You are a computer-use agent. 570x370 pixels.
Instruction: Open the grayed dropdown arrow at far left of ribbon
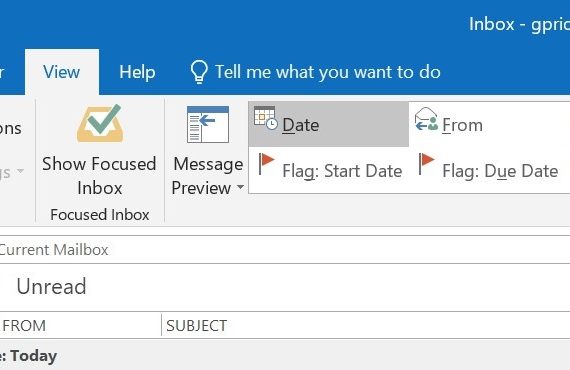coord(20,170)
